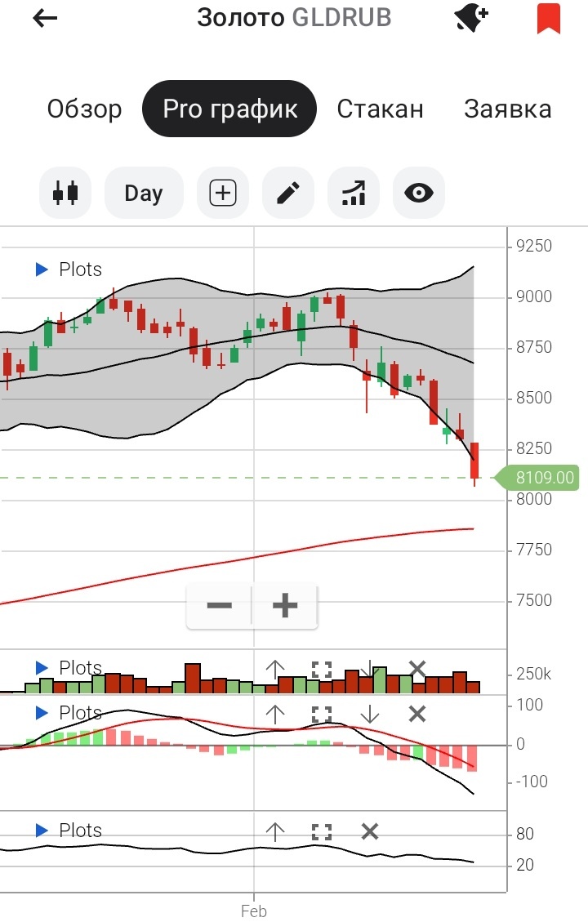
Task: Go back with the left arrow
Action: (x=45, y=18)
